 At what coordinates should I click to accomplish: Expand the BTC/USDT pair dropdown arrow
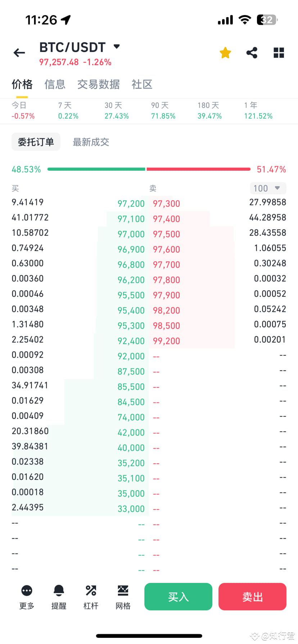(117, 46)
